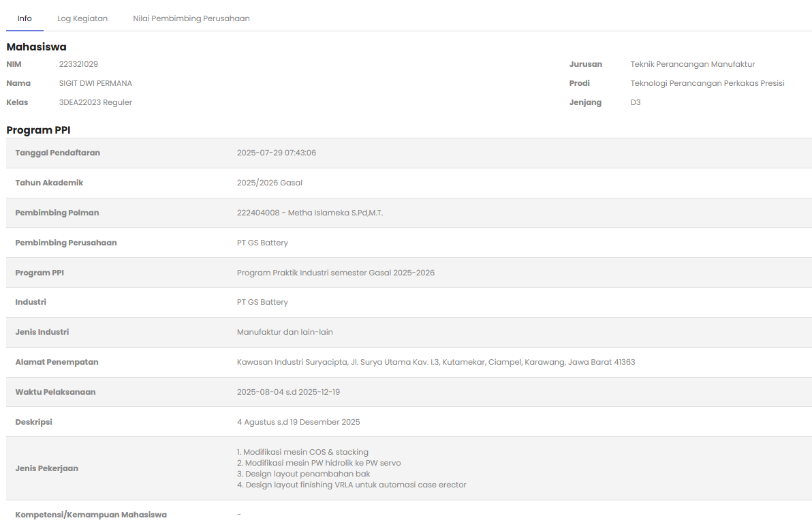
Task: Click the Kawasan Industri Suryacipta placement address
Action: tap(435, 362)
